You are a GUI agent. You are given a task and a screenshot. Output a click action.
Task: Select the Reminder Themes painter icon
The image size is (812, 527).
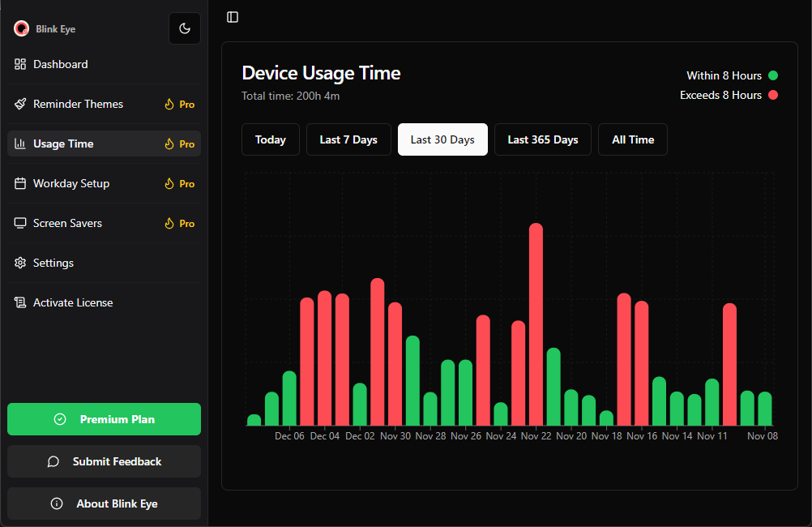coord(19,104)
